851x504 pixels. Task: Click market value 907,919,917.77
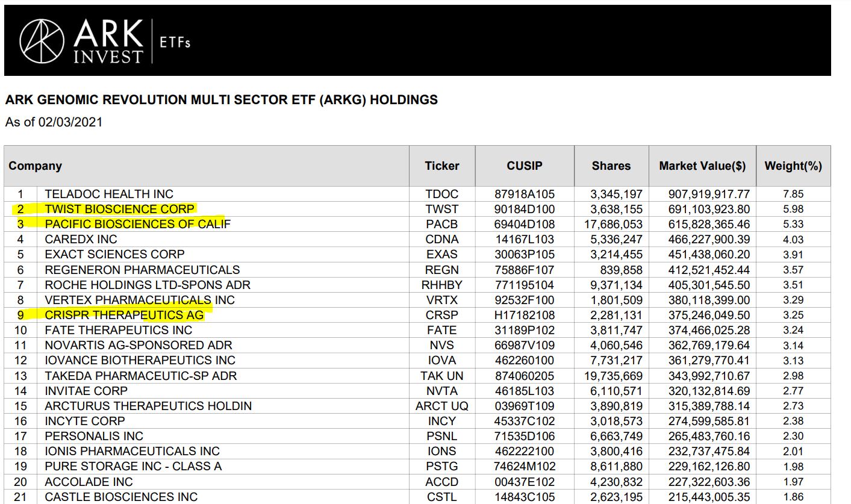(x=709, y=194)
